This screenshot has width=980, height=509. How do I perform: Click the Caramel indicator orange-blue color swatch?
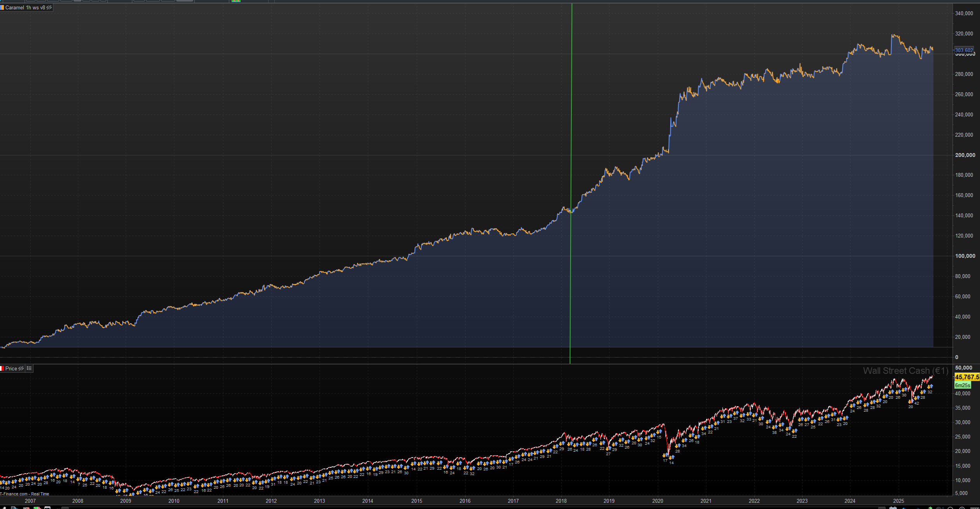point(2,8)
